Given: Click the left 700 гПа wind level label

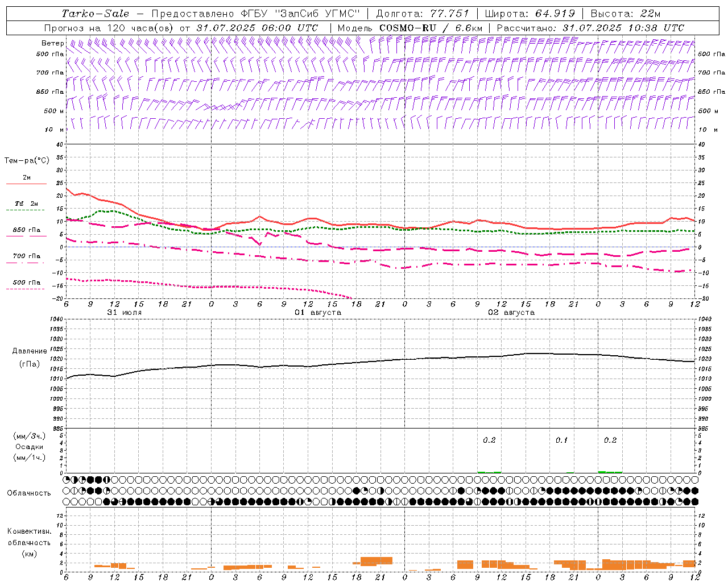Looking at the screenshot, I should click(50, 73).
